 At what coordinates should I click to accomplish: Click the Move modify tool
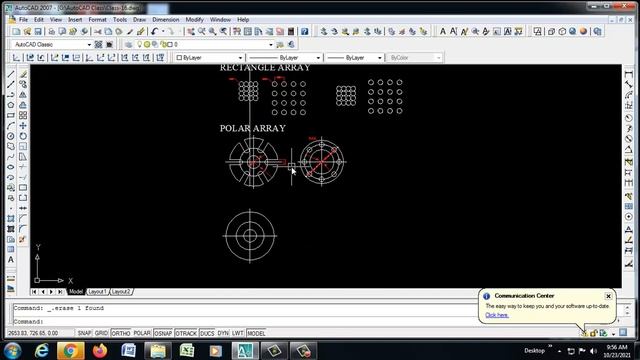point(23,126)
